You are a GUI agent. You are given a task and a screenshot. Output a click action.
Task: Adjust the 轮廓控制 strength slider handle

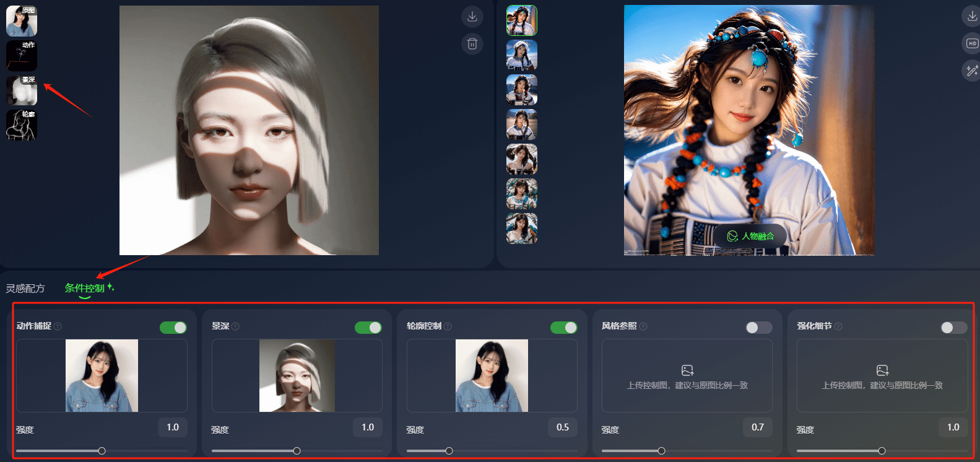[449, 451]
